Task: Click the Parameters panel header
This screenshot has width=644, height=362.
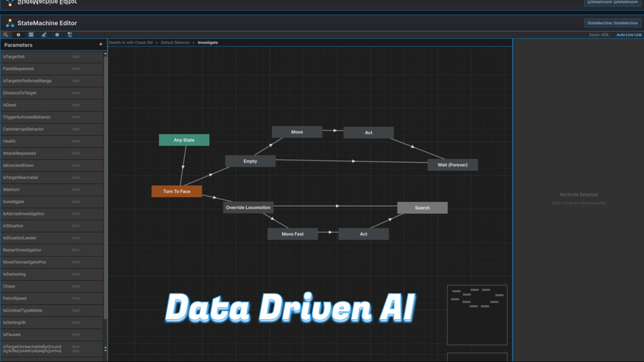Action: (53, 45)
